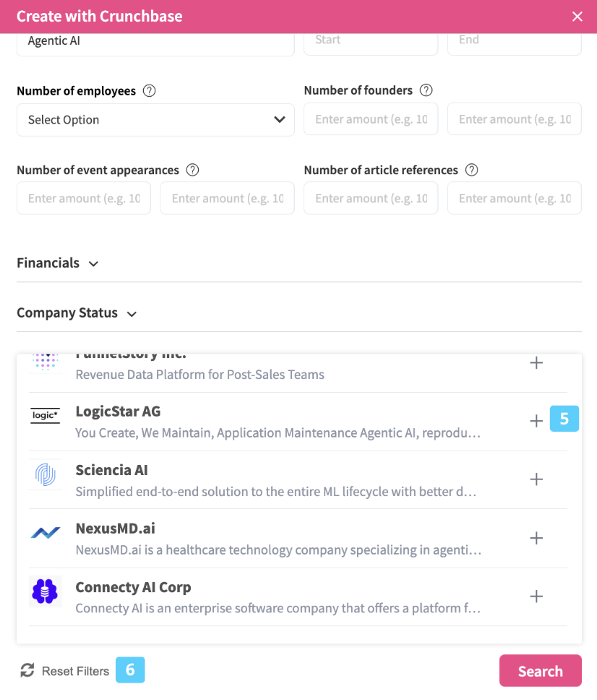Image resolution: width=597 pixels, height=700 pixels.
Task: Click the Agentic AI input field
Action: pos(155,41)
